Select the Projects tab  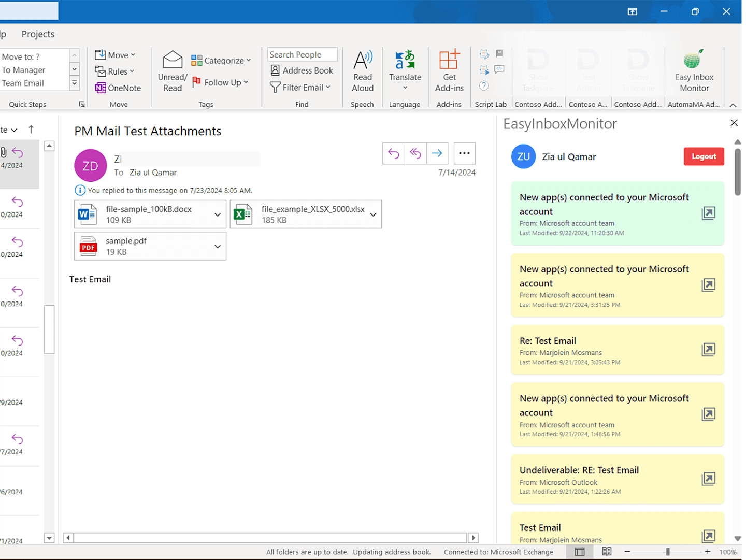pyautogui.click(x=38, y=34)
